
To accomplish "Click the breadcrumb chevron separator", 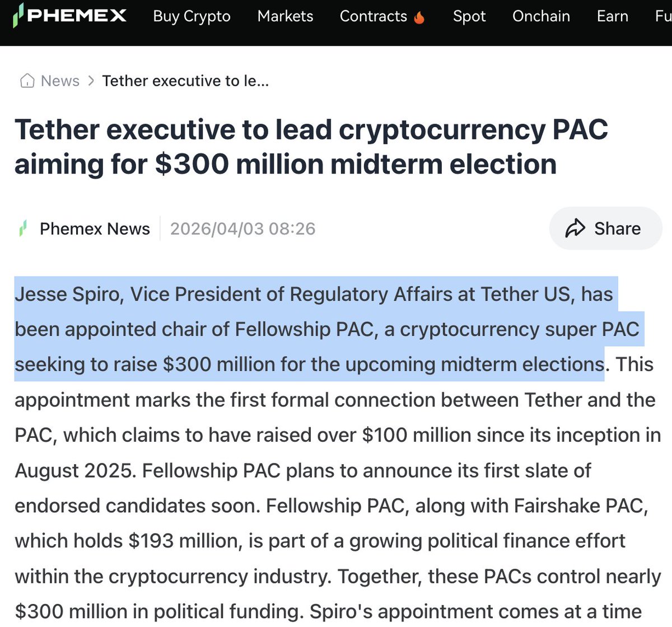I will tap(91, 81).
